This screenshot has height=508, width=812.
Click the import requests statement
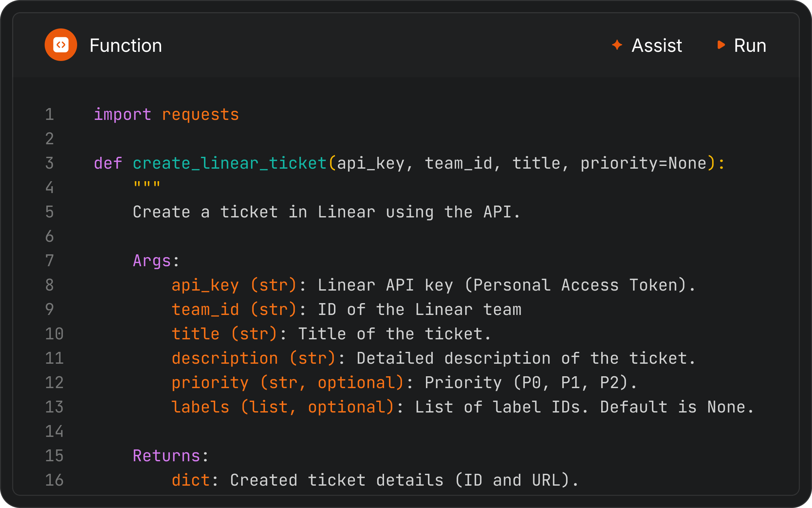point(166,114)
